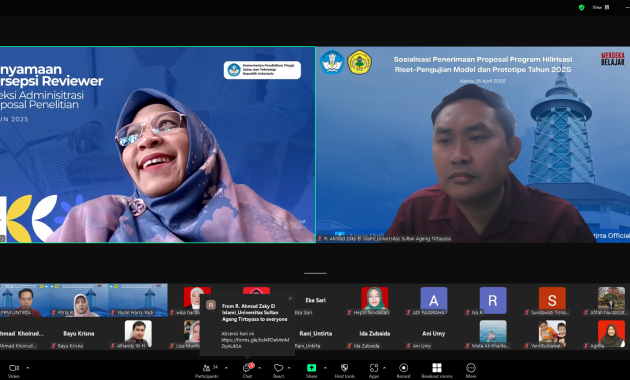Image resolution: width=630 pixels, height=380 pixels.
Task: Toggle the Video camera button
Action: pyautogui.click(x=14, y=370)
